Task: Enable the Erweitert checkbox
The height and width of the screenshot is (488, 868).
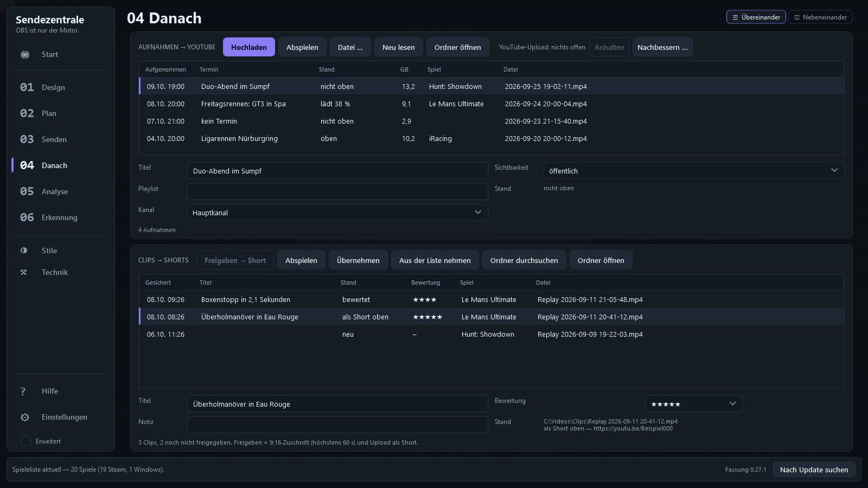Action: (x=25, y=441)
